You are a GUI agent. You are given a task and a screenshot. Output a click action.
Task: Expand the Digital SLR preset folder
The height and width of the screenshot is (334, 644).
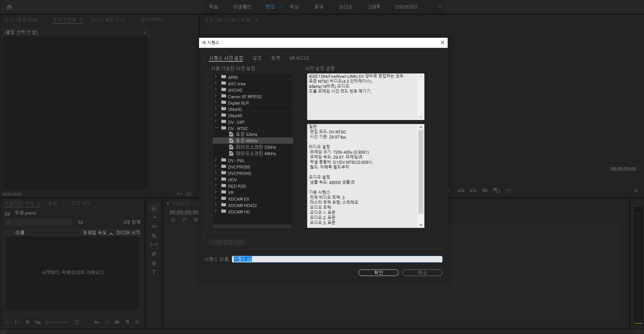216,102
